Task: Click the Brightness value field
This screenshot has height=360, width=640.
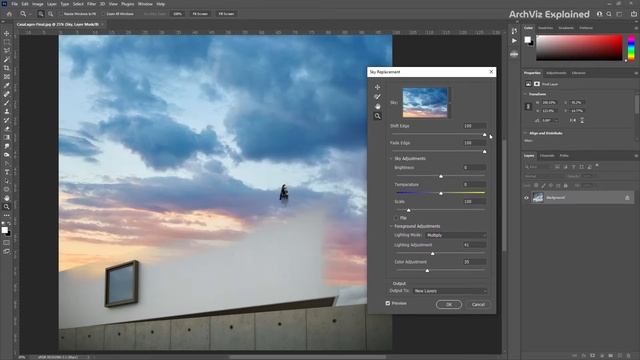Action: (x=475, y=167)
